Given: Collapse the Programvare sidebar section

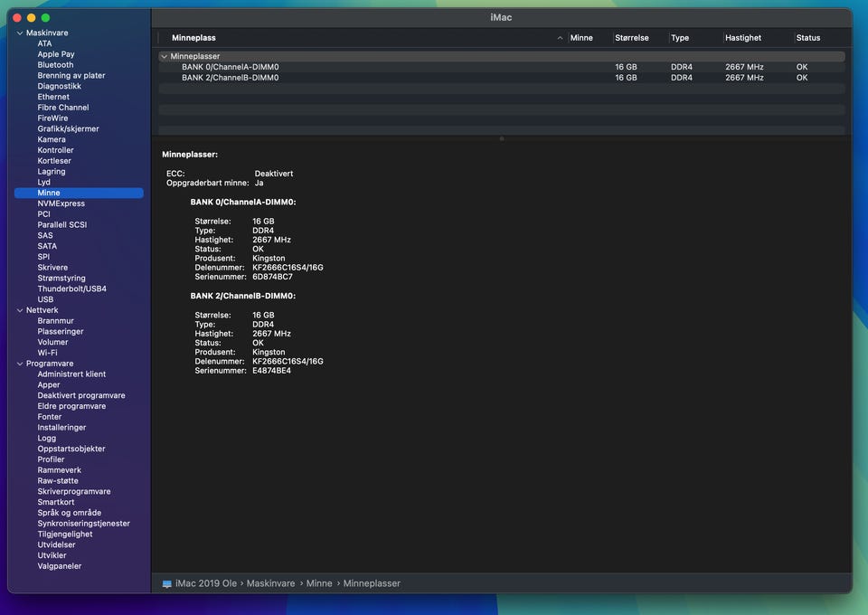Looking at the screenshot, I should (x=20, y=364).
